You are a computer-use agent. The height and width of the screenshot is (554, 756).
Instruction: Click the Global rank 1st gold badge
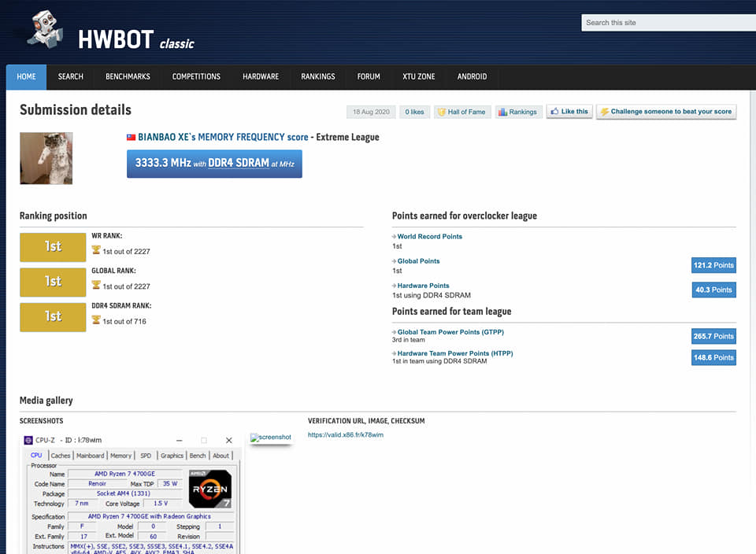(53, 283)
